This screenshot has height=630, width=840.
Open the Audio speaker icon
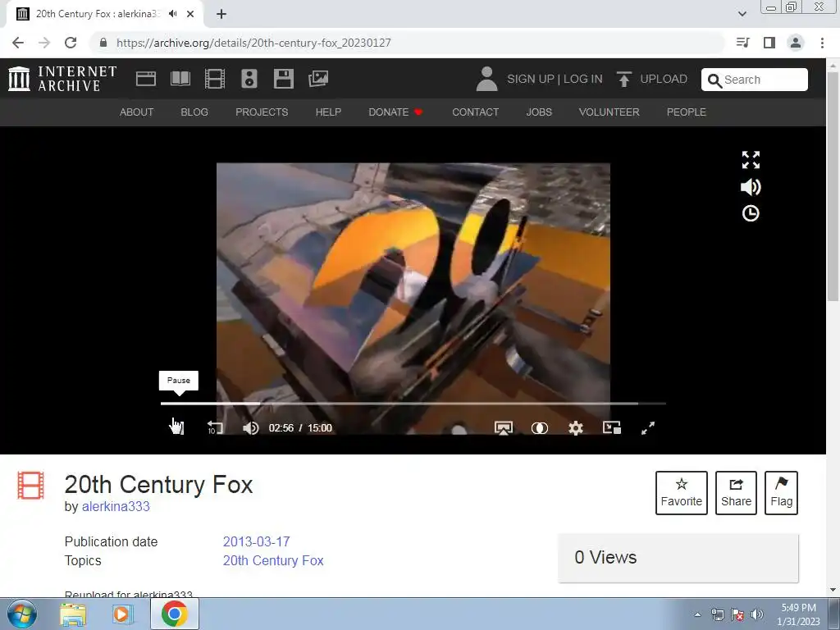249,79
